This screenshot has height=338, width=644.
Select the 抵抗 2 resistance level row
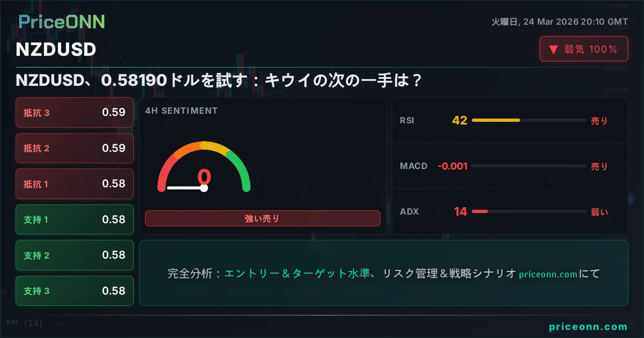(x=75, y=148)
